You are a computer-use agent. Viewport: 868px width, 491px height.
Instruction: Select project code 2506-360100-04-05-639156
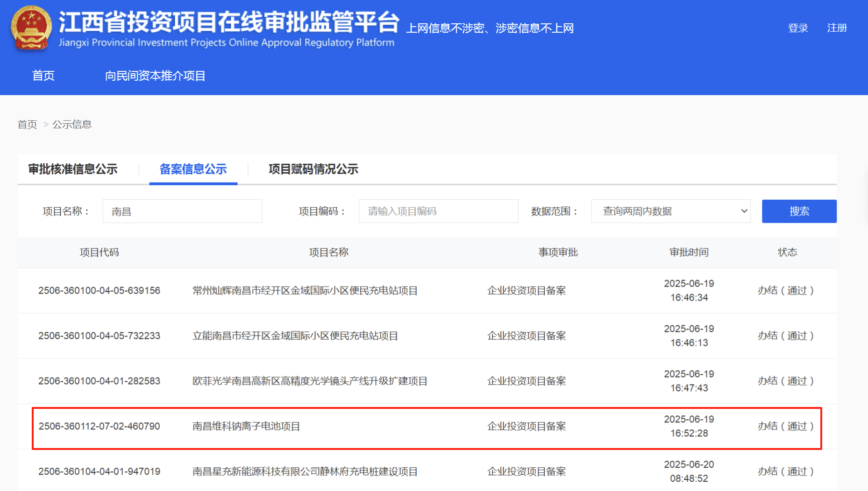[99, 291]
